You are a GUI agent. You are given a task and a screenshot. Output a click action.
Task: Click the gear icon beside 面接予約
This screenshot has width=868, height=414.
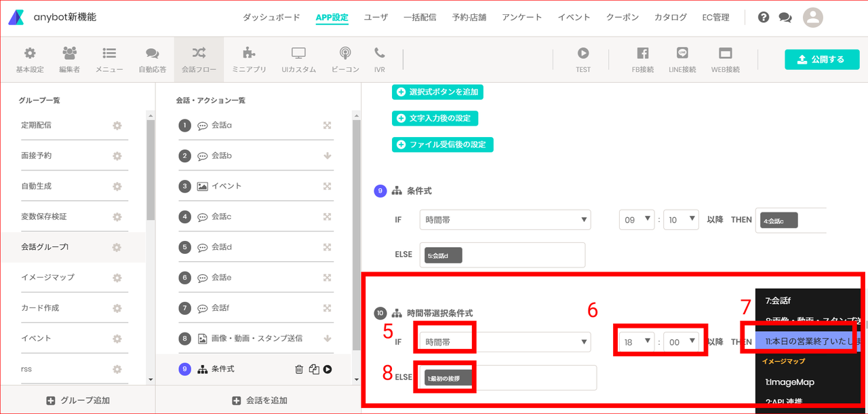tap(117, 155)
